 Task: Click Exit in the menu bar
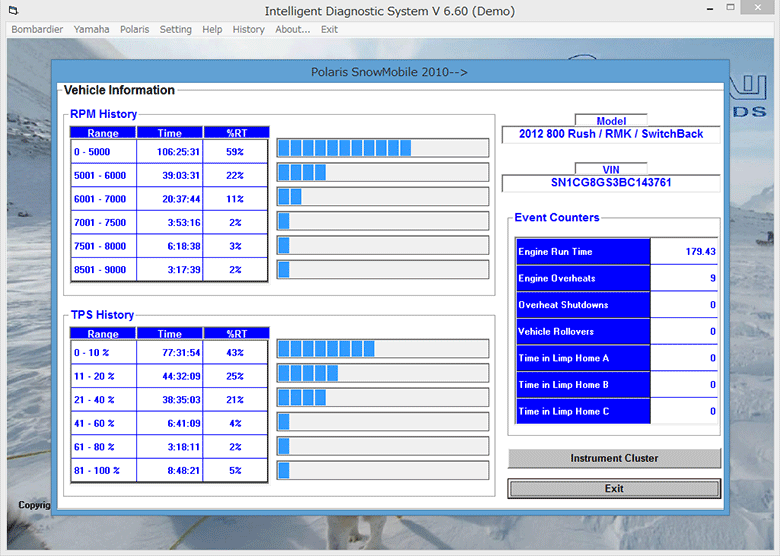[329, 29]
